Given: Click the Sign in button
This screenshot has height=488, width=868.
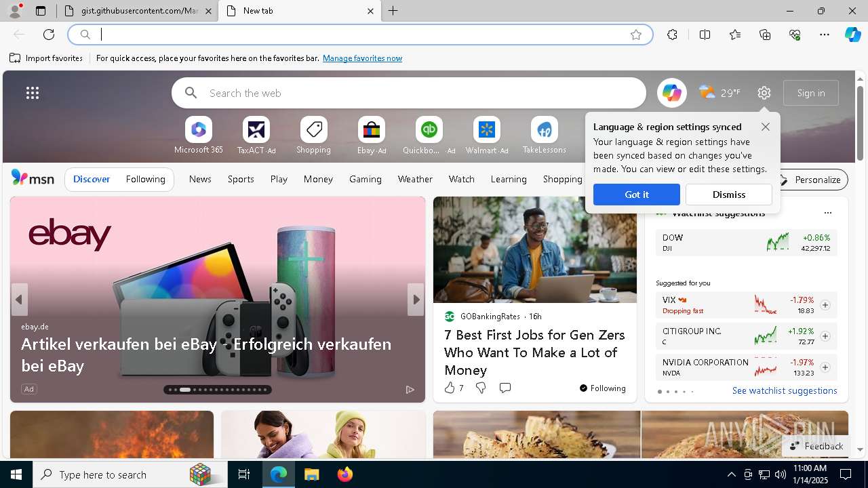Looking at the screenshot, I should [811, 93].
